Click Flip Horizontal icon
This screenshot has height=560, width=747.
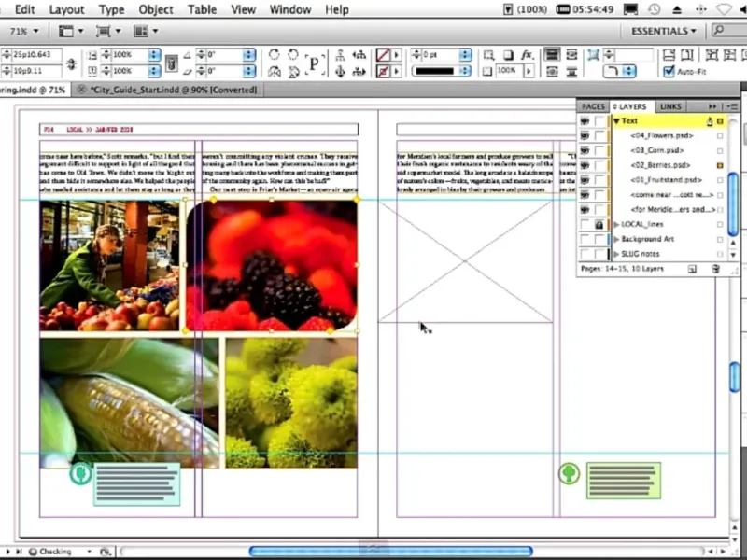point(274,72)
